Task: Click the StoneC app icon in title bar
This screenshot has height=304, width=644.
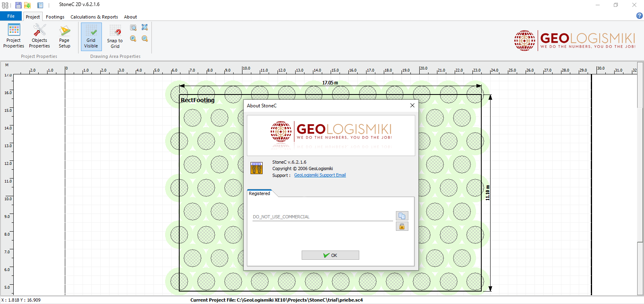Action: point(5,5)
